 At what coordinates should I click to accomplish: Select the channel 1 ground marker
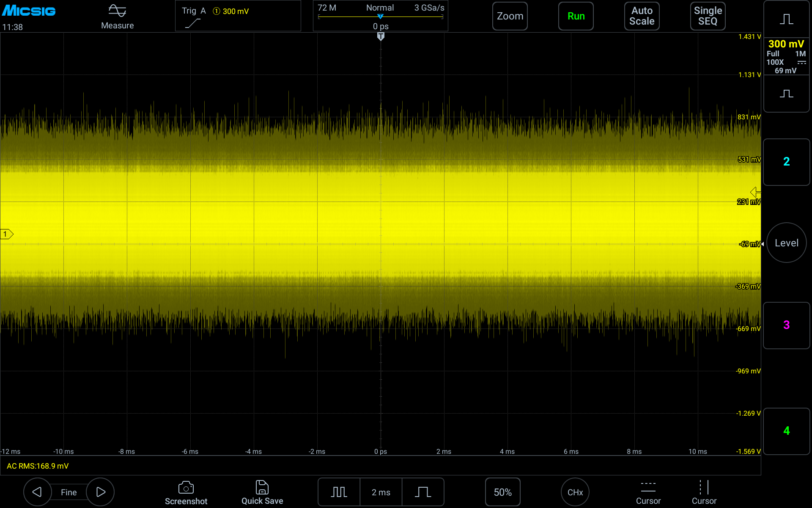(x=7, y=234)
